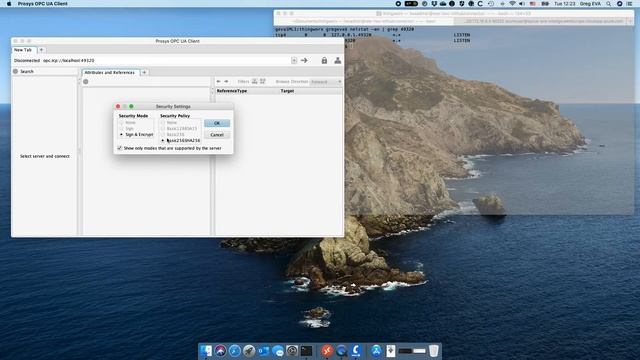Open user authentication via the person icon

click(338, 60)
